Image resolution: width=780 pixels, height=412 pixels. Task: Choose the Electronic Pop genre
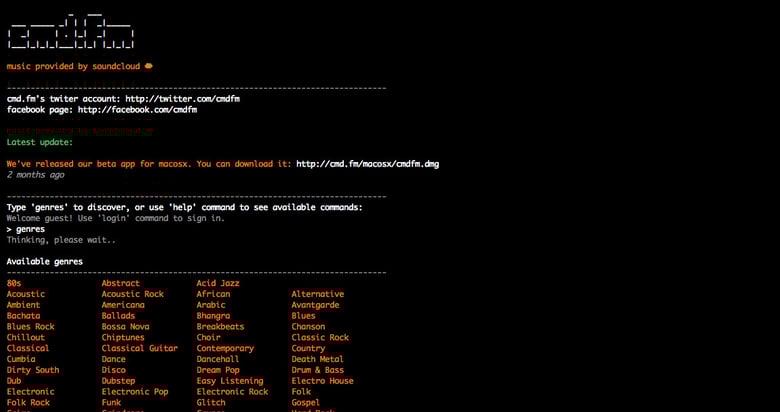coord(135,392)
